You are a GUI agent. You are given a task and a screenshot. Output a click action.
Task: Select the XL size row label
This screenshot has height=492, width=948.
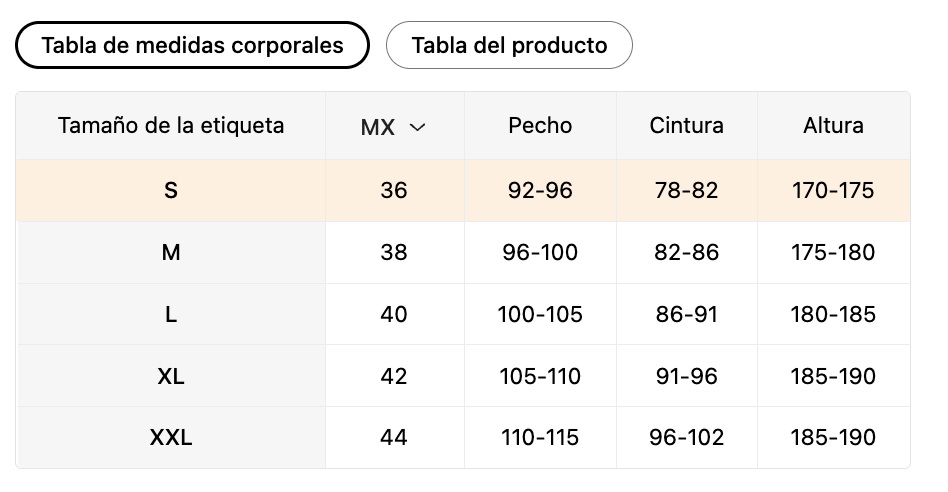pos(171,377)
